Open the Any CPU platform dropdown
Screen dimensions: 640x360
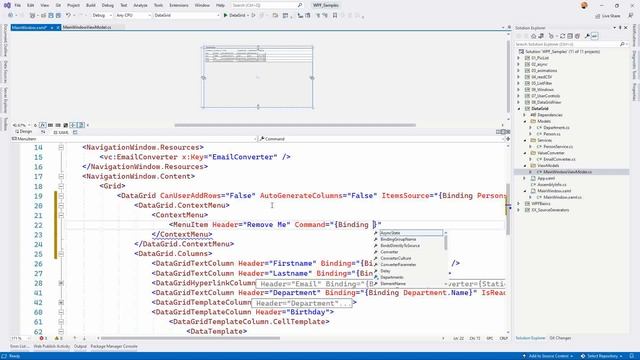point(133,15)
